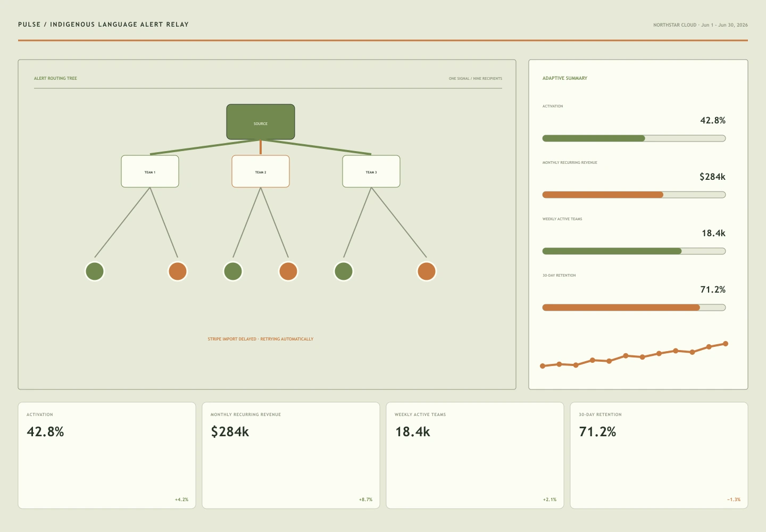Open the Activation KPI card at the bottom
The image size is (766, 532).
[x=107, y=455]
